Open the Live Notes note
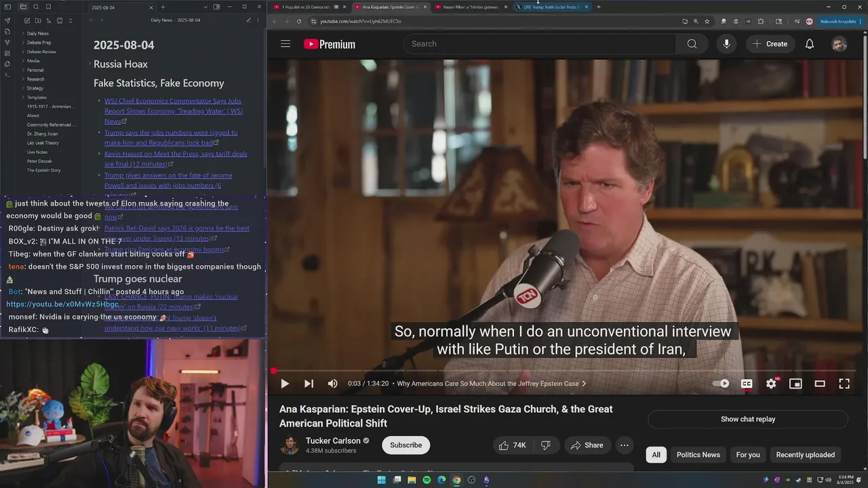The image size is (868, 488). [37, 152]
